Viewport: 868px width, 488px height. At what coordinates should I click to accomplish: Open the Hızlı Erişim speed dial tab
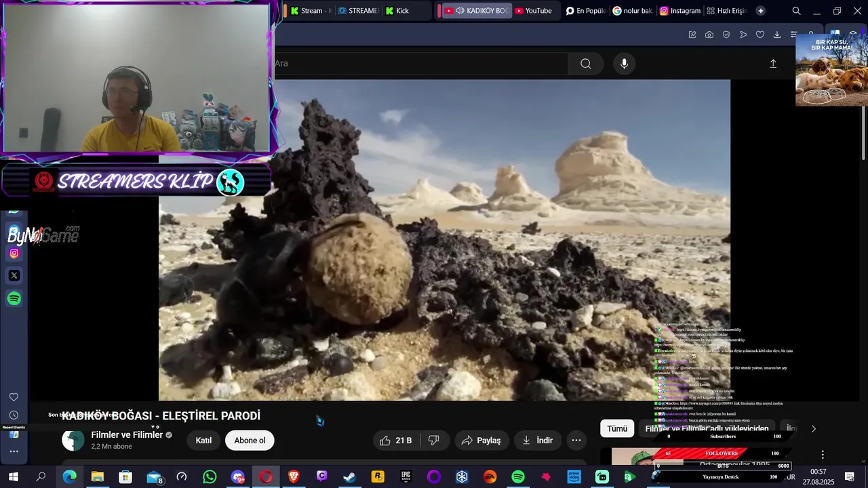click(727, 11)
